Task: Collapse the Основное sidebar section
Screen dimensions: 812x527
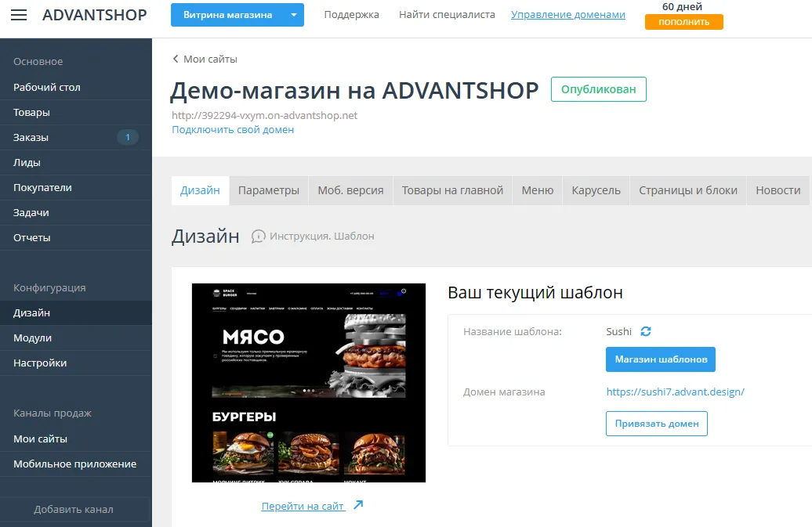Action: 37,61
